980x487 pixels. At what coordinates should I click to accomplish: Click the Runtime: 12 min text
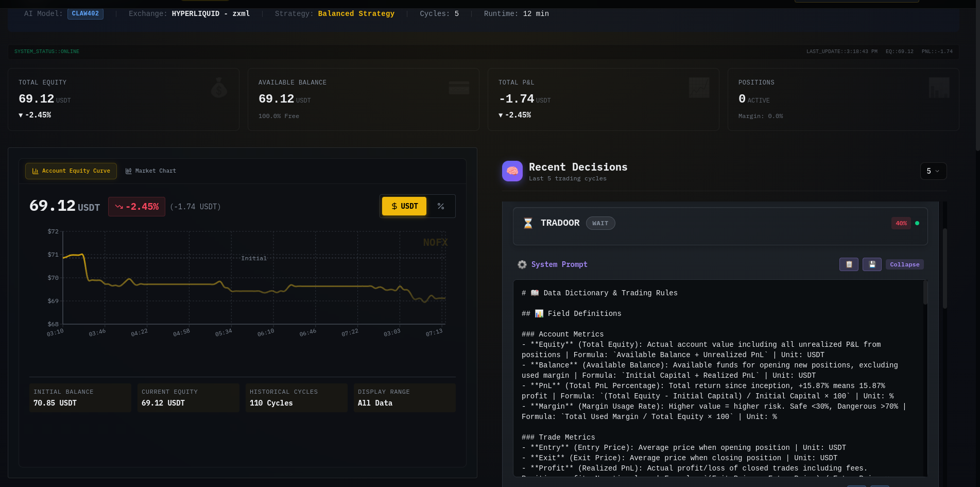pos(517,14)
